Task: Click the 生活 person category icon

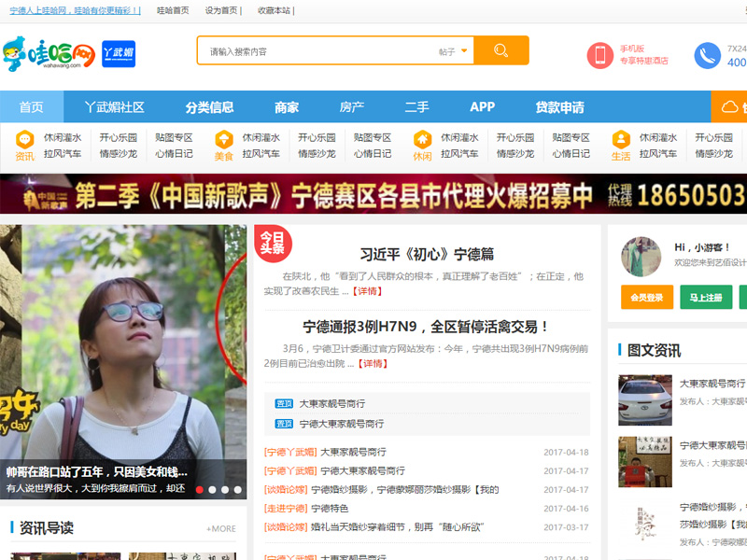Action: (x=621, y=139)
